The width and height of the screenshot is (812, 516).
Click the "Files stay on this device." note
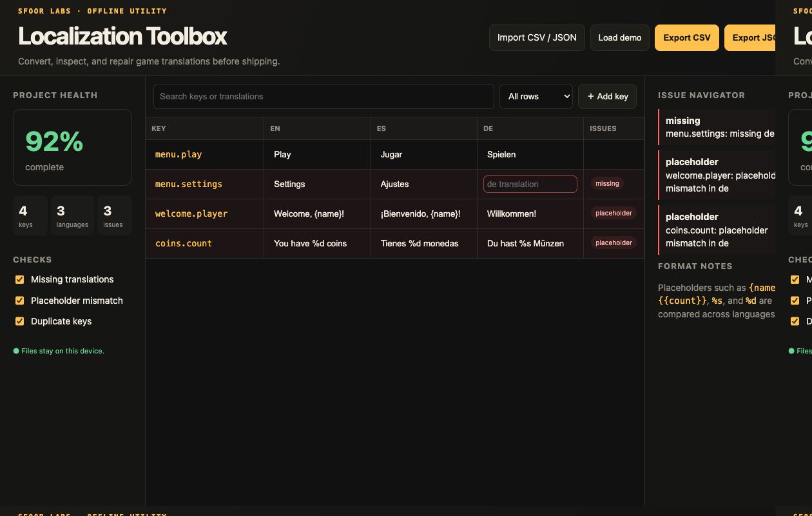pyautogui.click(x=59, y=351)
